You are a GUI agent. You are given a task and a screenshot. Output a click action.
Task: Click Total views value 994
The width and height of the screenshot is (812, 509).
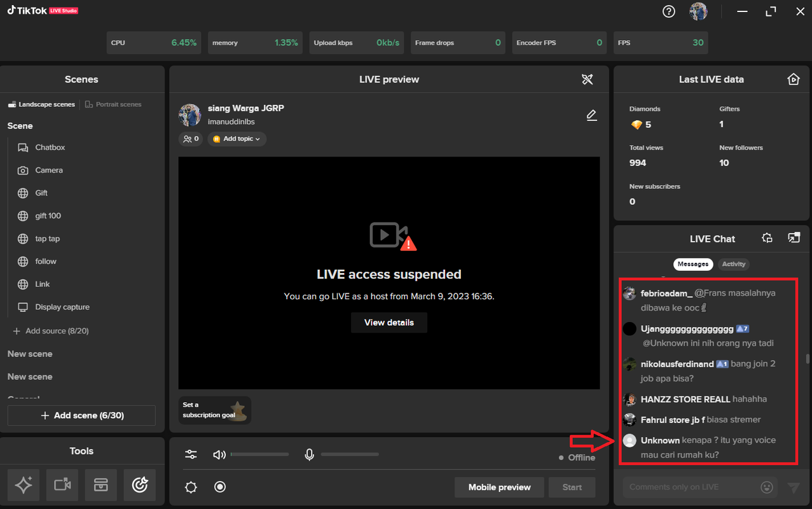(x=638, y=163)
